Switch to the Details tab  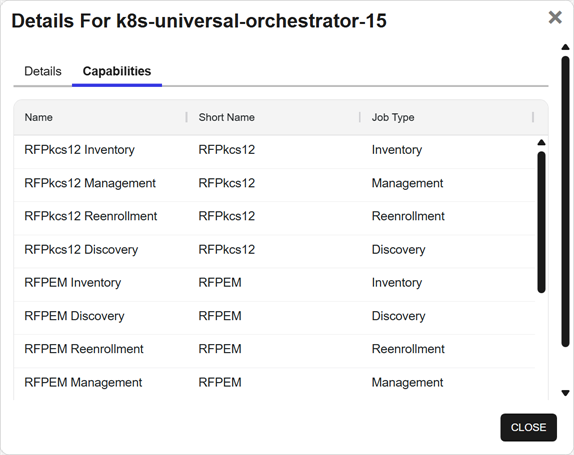tap(43, 71)
